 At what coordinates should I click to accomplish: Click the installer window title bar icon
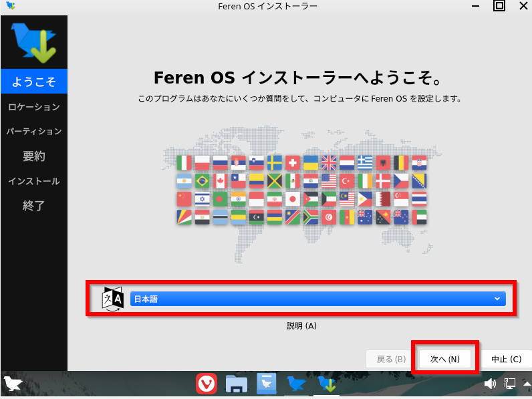pyautogui.click(x=11, y=6)
